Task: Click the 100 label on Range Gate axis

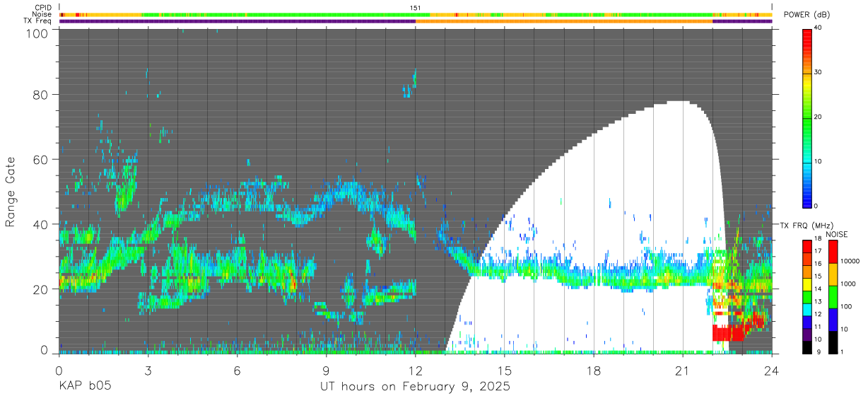Action: (x=38, y=33)
